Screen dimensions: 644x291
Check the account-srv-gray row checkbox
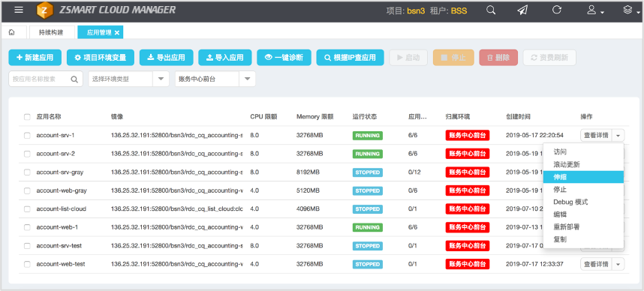point(27,172)
